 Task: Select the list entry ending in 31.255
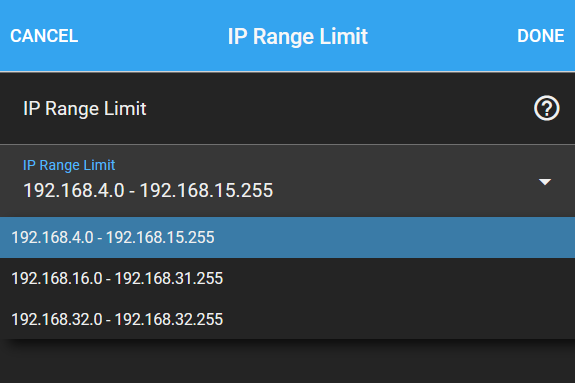[288, 278]
